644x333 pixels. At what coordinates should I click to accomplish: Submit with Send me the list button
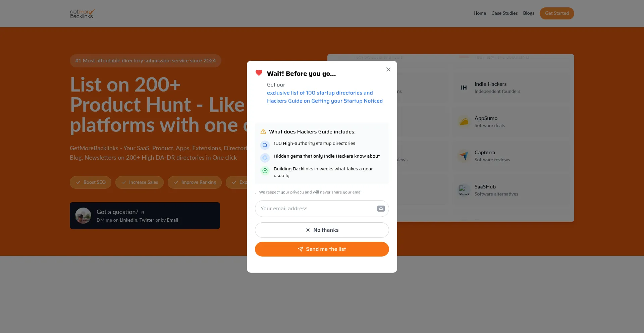tap(322, 249)
